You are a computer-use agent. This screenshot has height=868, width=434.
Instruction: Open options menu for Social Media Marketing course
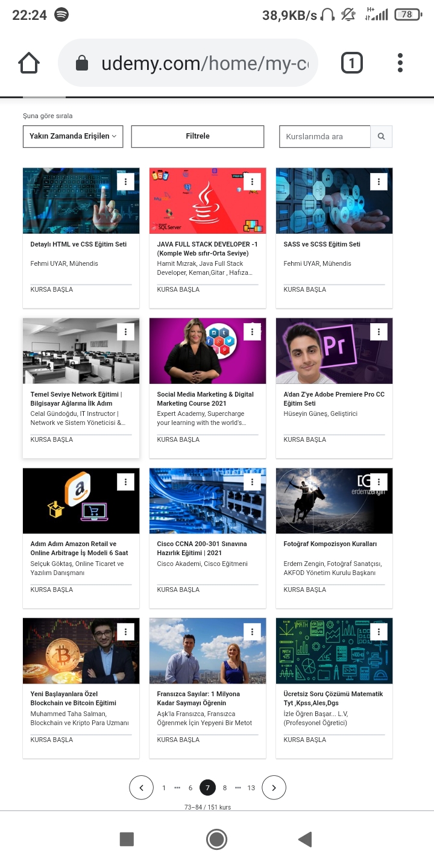click(252, 331)
